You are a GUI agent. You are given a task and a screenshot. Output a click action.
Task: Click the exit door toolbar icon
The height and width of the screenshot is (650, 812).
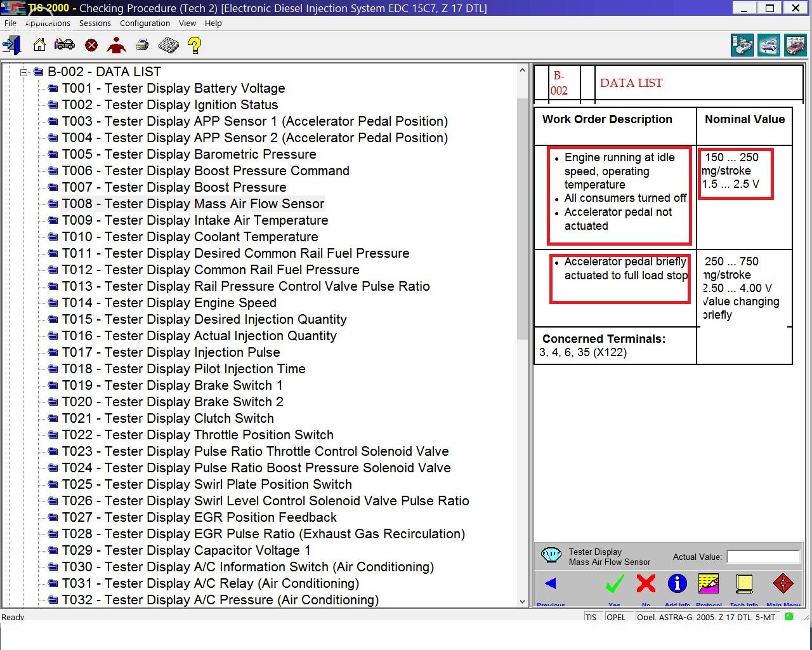pyautogui.click(x=12, y=45)
